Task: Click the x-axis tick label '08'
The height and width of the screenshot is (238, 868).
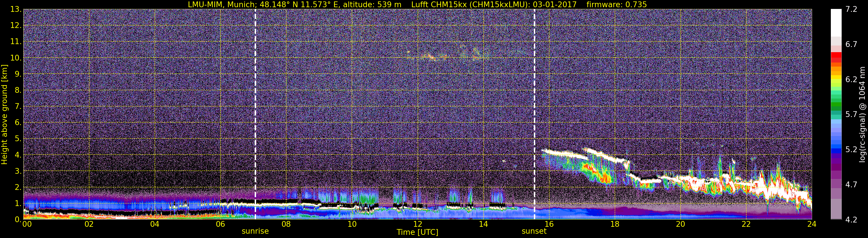Action: [x=286, y=224]
